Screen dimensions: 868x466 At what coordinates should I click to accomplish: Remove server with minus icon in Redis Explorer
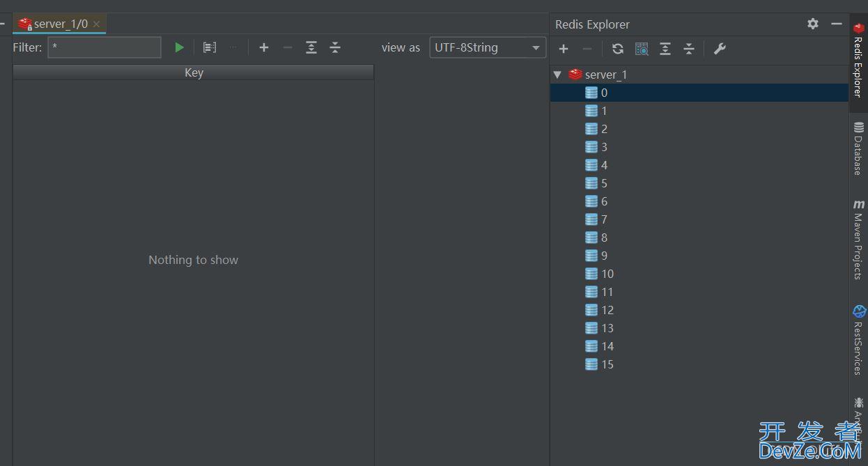pos(587,49)
